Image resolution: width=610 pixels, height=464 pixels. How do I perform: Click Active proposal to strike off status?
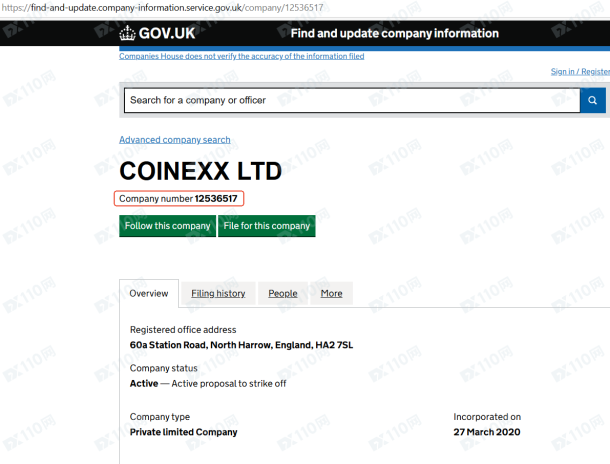pos(229,383)
